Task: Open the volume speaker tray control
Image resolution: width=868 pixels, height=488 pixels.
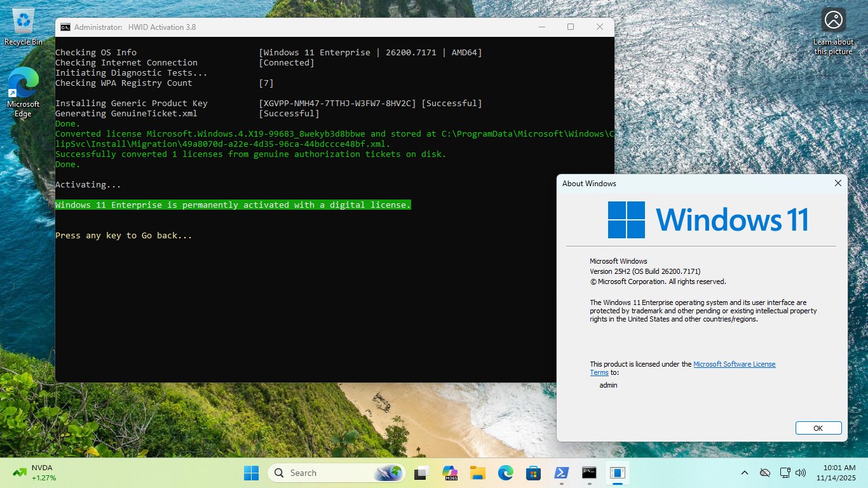Action: [801, 473]
